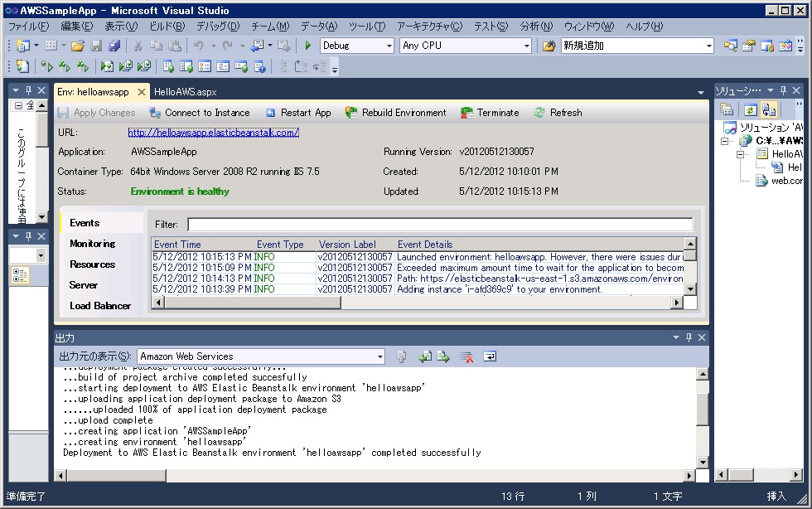This screenshot has width=812, height=509.
Task: Collapse the C:\ project node in tree
Action: coord(724,141)
